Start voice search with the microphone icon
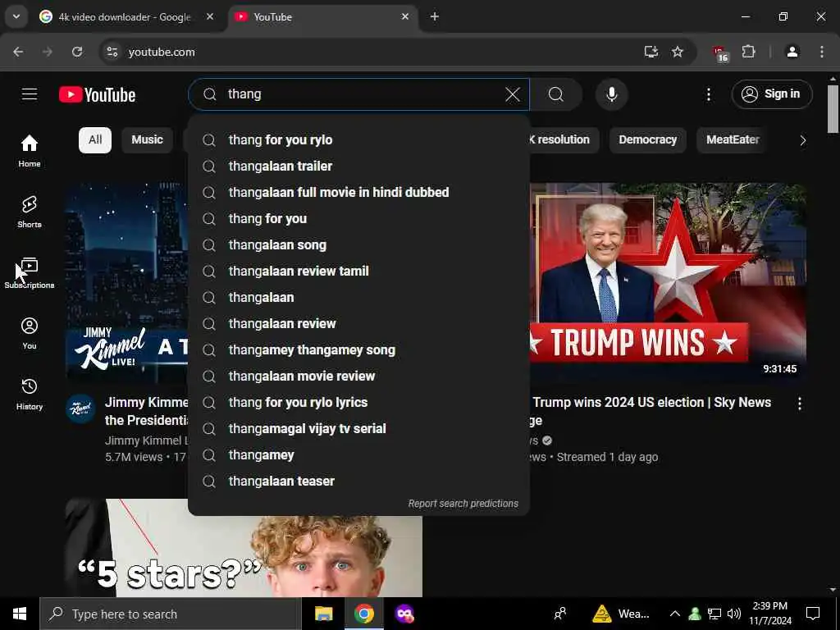The width and height of the screenshot is (840, 630). point(611,94)
